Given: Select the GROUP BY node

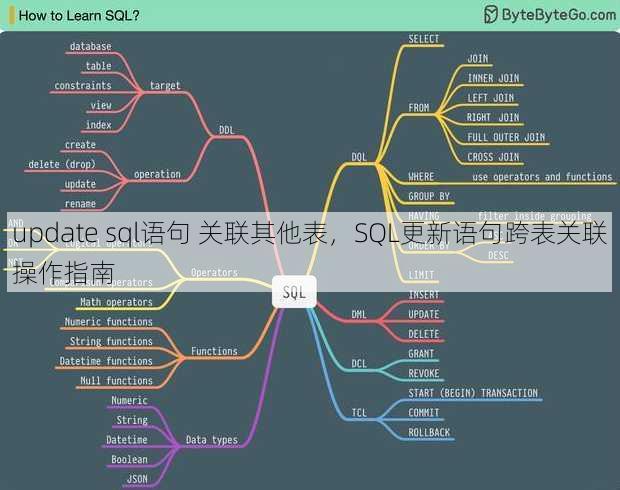Looking at the screenshot, I should pos(429,196).
